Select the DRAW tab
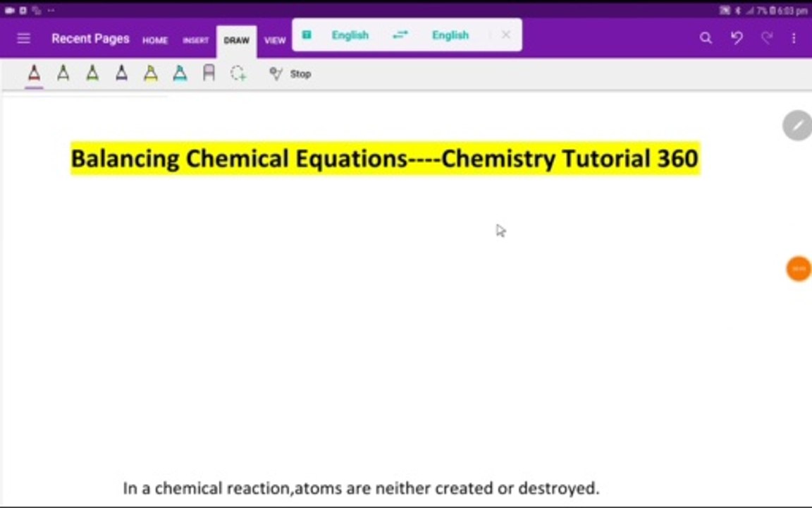This screenshot has height=508, width=812. 237,40
